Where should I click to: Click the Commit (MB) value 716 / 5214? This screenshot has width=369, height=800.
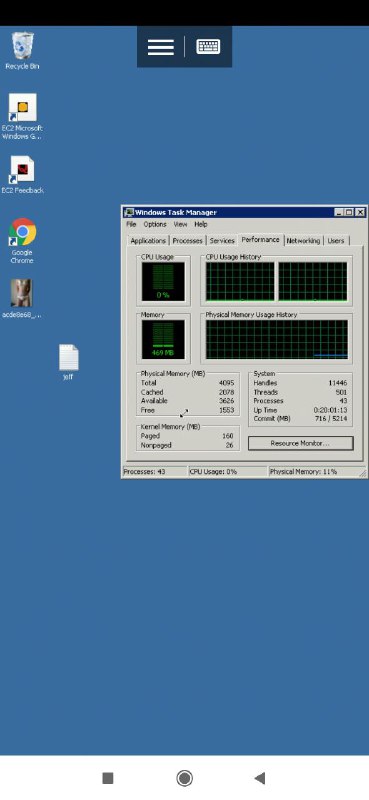330,419
